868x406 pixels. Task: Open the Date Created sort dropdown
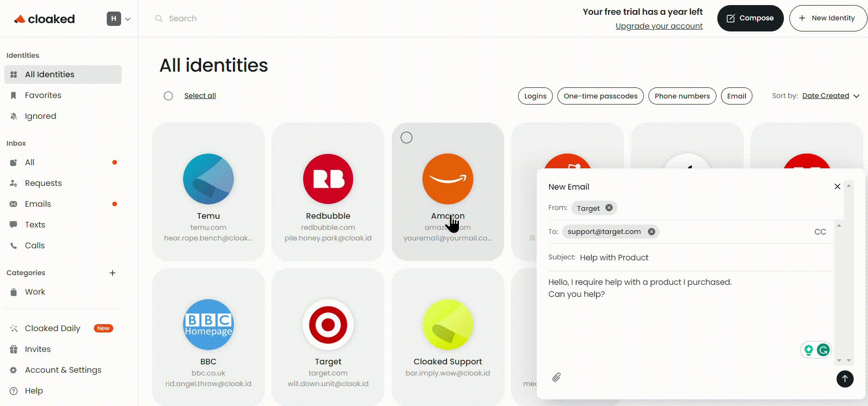831,96
